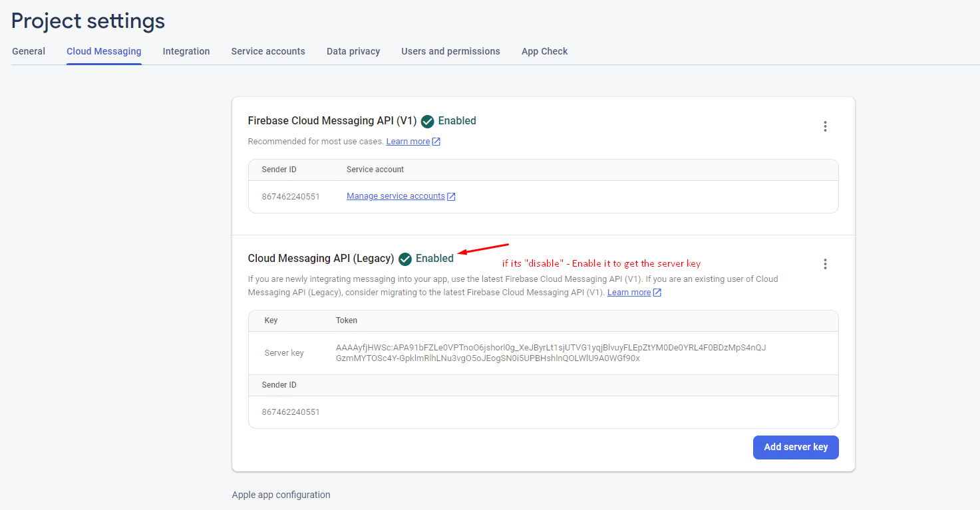Click the Add server key button

[796, 447]
